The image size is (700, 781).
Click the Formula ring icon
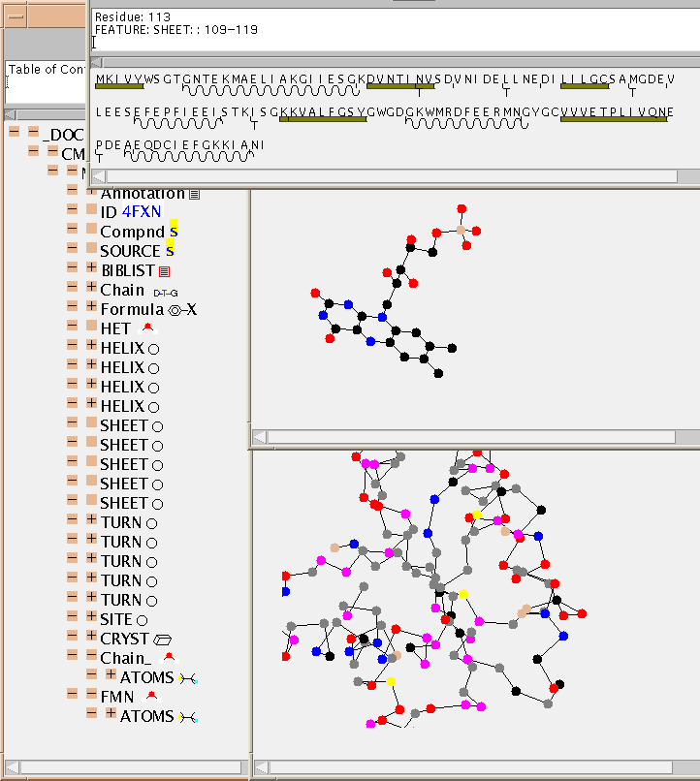coord(182,310)
